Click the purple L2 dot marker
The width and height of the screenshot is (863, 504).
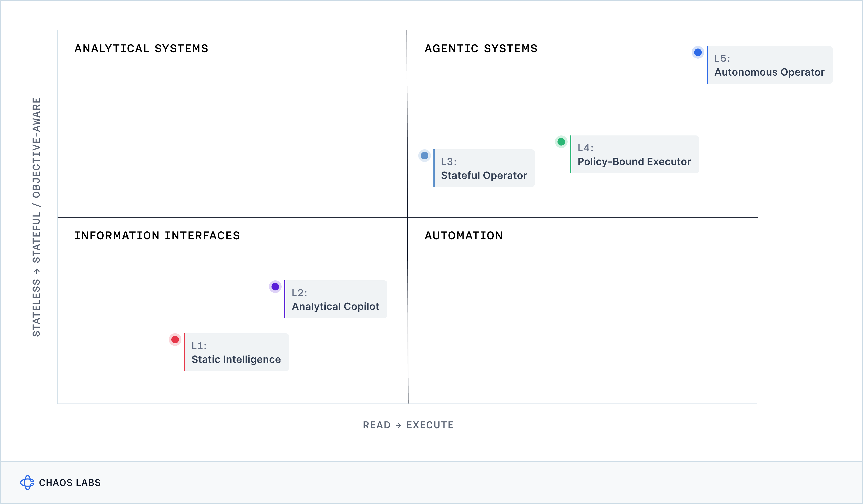[275, 287]
